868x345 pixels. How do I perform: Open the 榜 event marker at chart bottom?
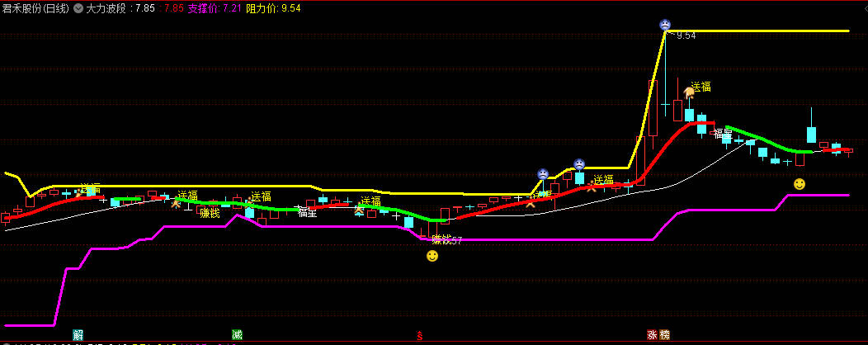tap(665, 334)
